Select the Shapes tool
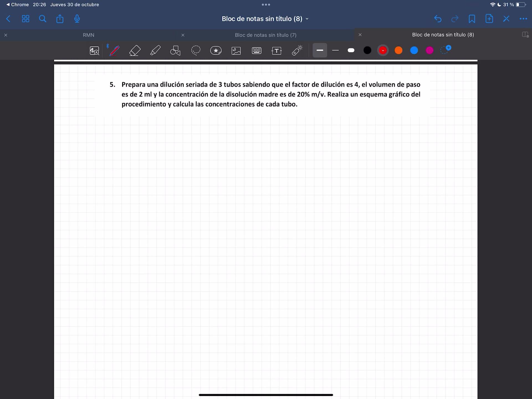532x399 pixels. 175,50
